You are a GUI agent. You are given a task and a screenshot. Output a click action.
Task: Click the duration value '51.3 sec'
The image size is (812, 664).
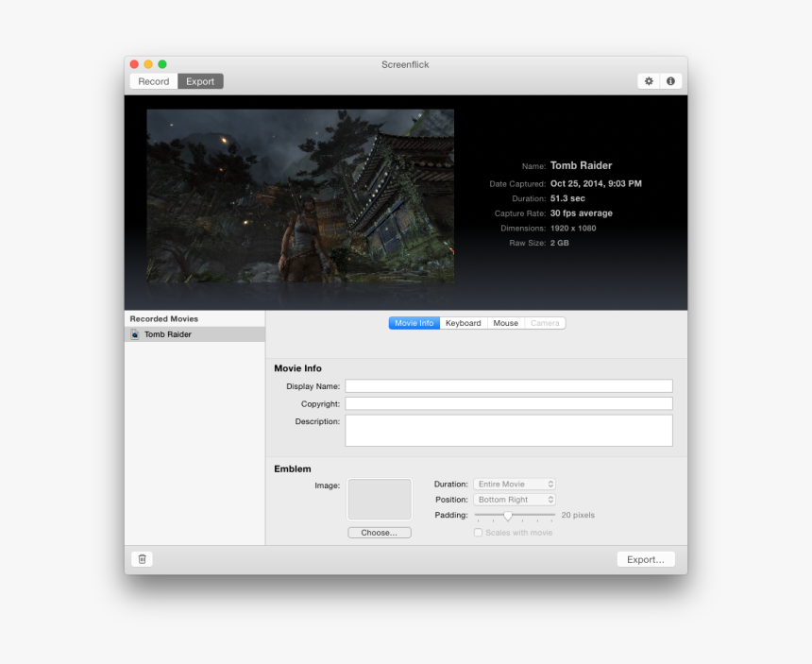tap(567, 198)
